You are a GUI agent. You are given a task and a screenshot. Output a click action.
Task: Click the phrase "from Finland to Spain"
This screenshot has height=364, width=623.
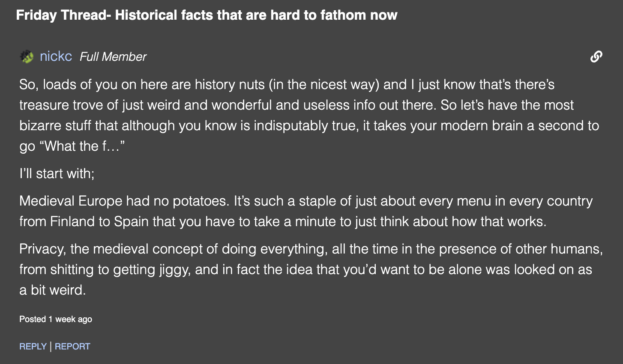[85, 221]
